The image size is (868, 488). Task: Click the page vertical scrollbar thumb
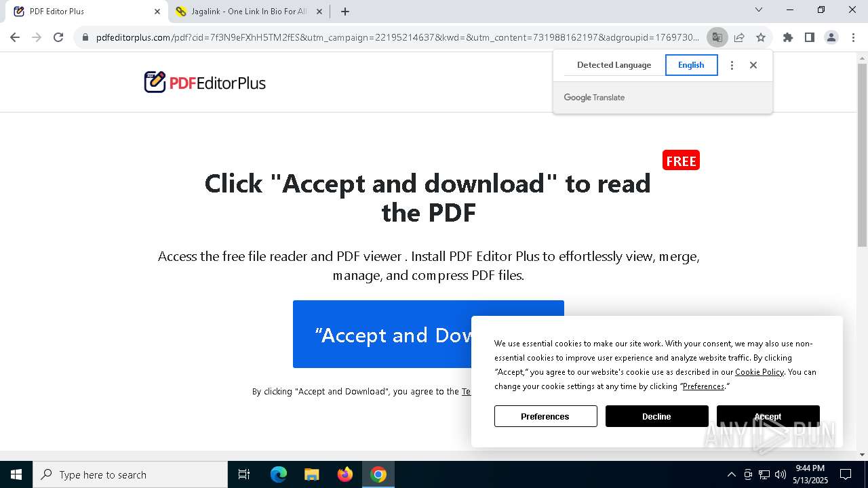(862, 155)
